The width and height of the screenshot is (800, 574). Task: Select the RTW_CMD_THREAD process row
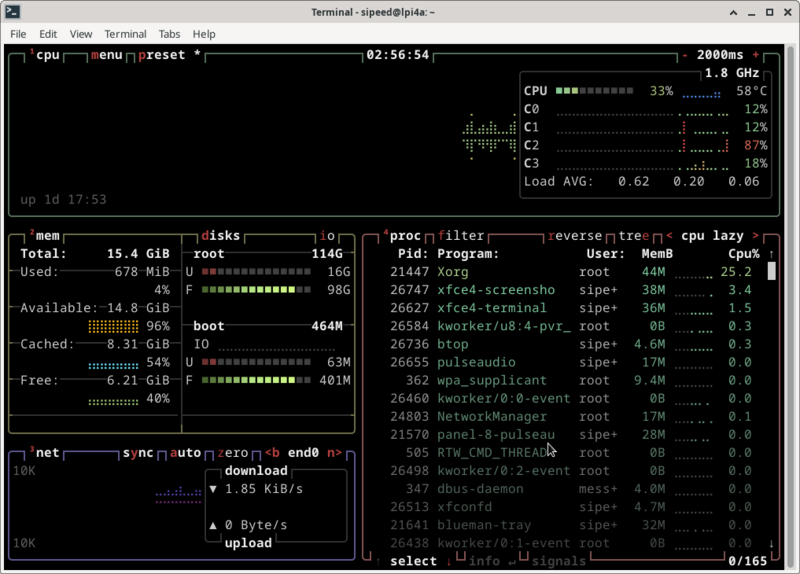click(570, 453)
